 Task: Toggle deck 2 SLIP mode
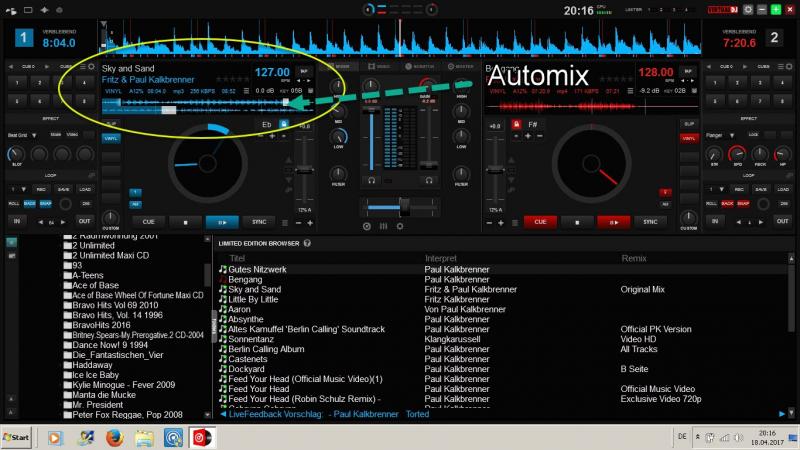[689, 124]
